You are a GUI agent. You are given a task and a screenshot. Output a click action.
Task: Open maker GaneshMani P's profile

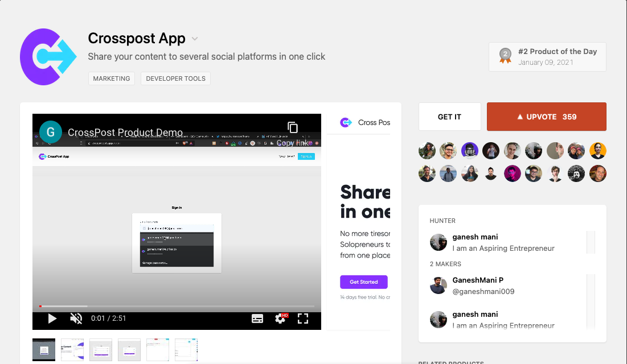pyautogui.click(x=477, y=280)
